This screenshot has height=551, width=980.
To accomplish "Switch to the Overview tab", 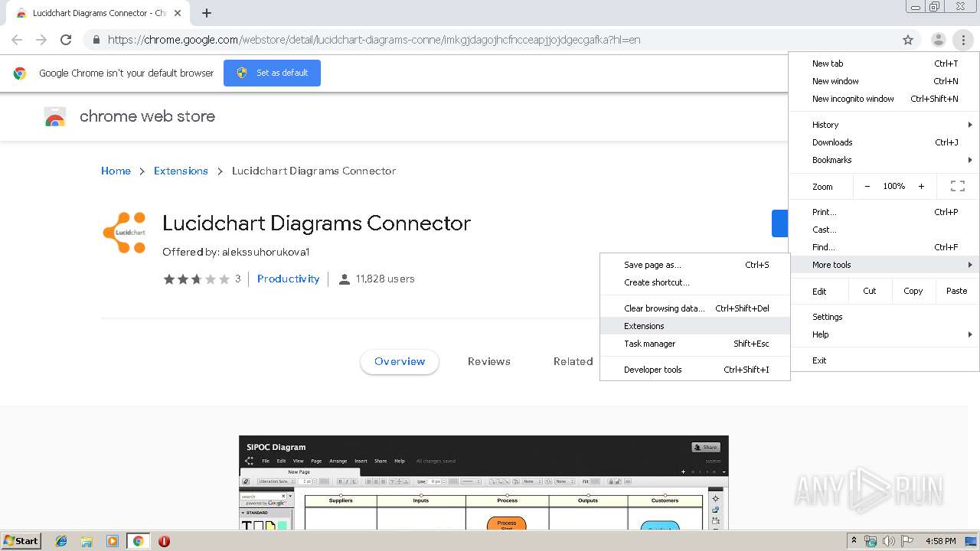I will [x=400, y=361].
